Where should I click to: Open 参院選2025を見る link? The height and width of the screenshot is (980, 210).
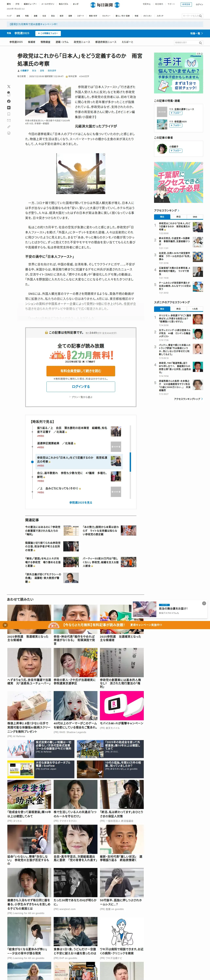81,503
